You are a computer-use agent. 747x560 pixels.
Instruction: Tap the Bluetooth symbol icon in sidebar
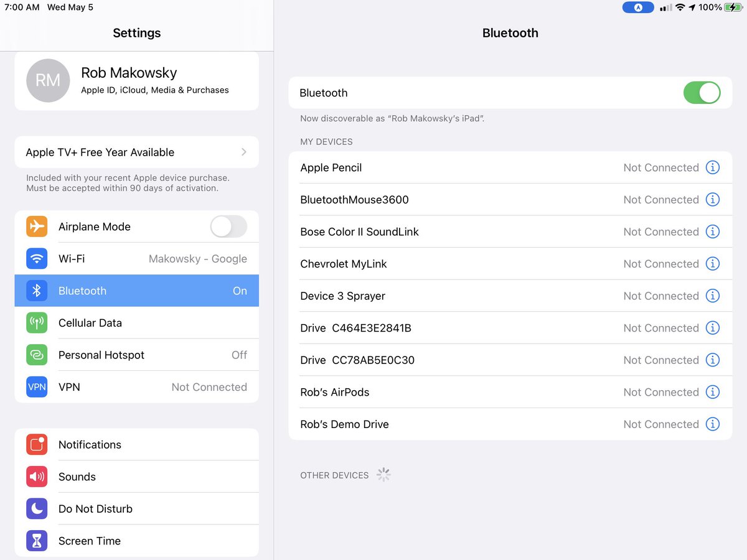point(37,291)
